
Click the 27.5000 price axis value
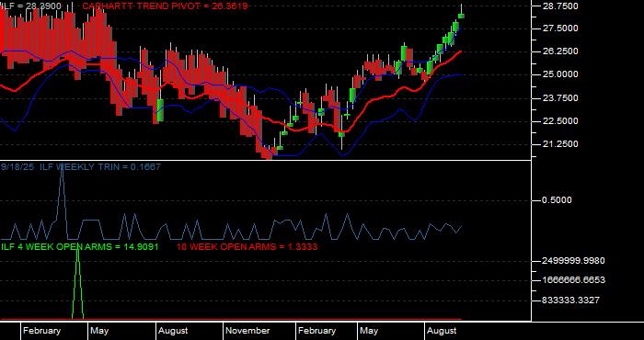tap(560, 28)
